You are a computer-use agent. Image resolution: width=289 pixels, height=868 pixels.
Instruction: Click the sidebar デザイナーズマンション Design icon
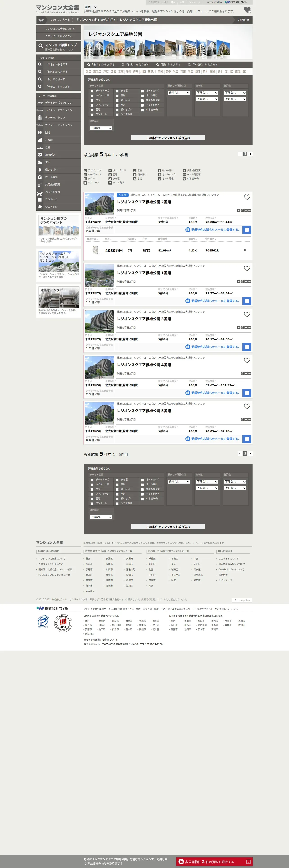[x=40, y=103]
